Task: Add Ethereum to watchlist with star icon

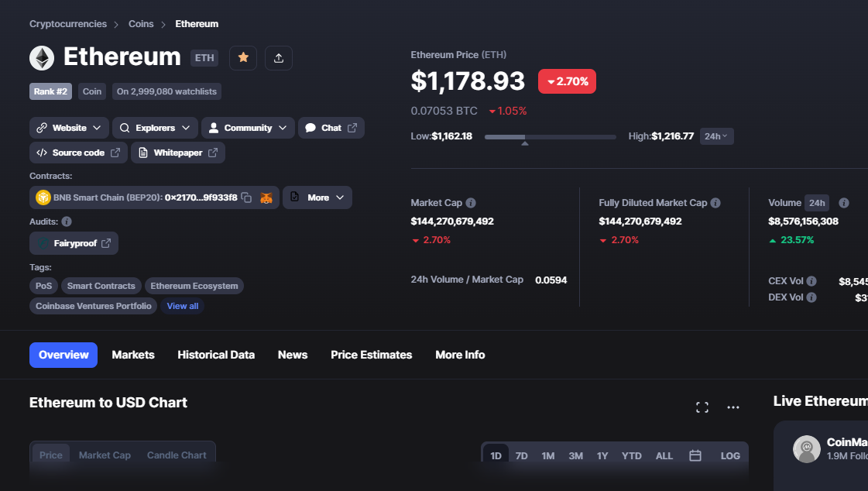Action: coord(243,57)
